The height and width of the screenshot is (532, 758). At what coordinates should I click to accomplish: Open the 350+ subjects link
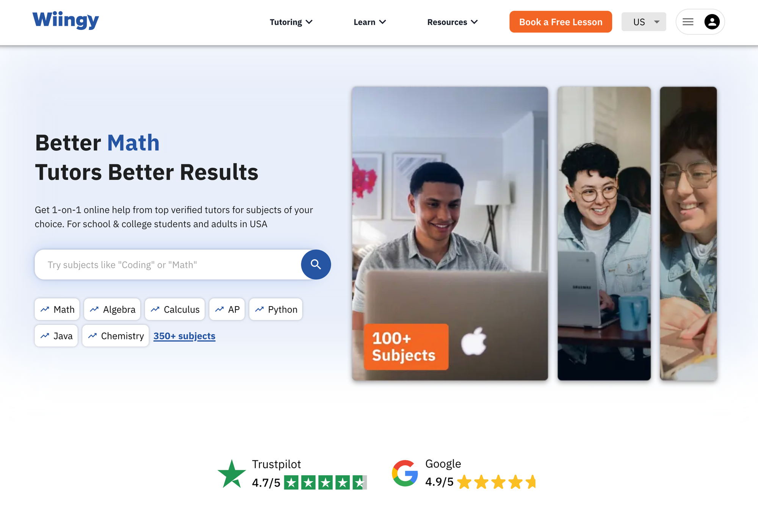(x=184, y=336)
